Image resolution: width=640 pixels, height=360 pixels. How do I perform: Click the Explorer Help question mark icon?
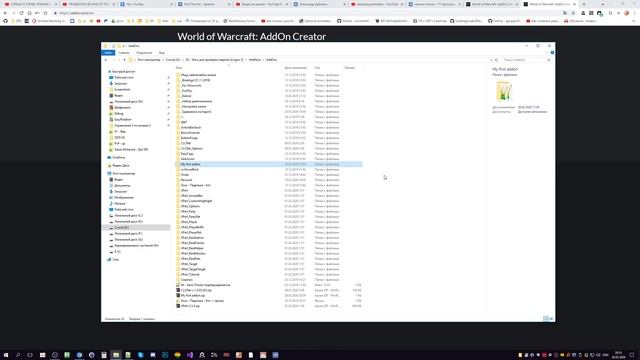pyautogui.click(x=552, y=53)
